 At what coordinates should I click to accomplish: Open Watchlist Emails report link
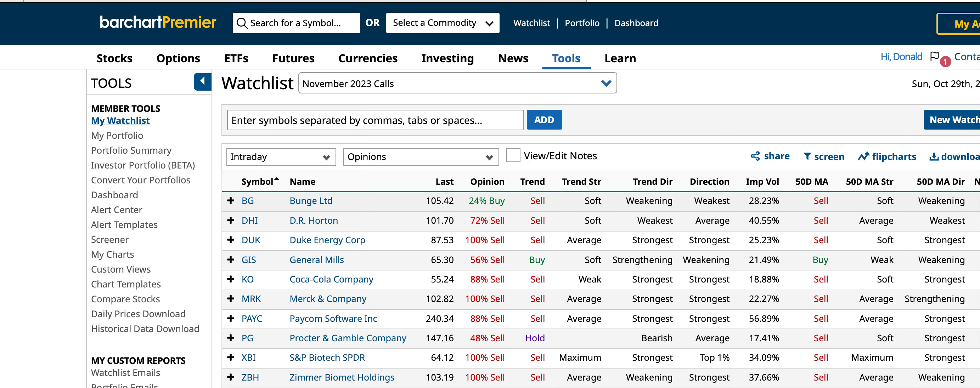point(125,372)
